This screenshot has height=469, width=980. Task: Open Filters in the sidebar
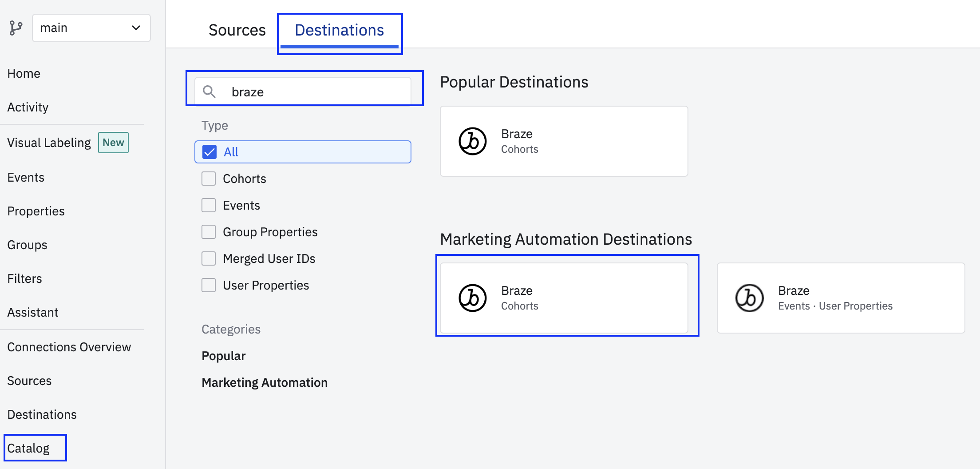click(x=25, y=278)
